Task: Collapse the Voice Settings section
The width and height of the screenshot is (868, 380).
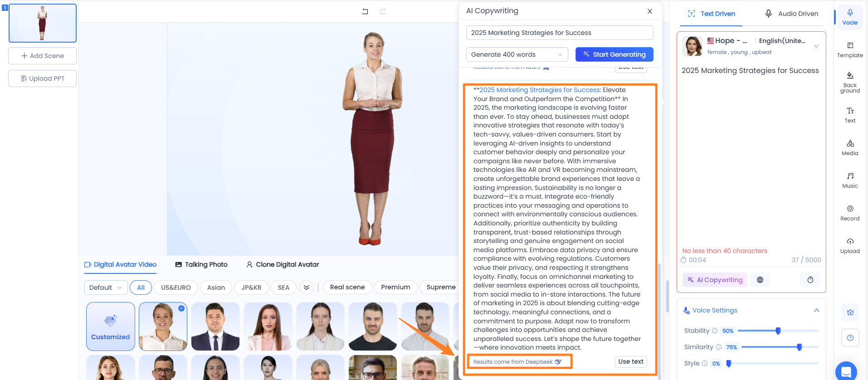Action: [816, 310]
